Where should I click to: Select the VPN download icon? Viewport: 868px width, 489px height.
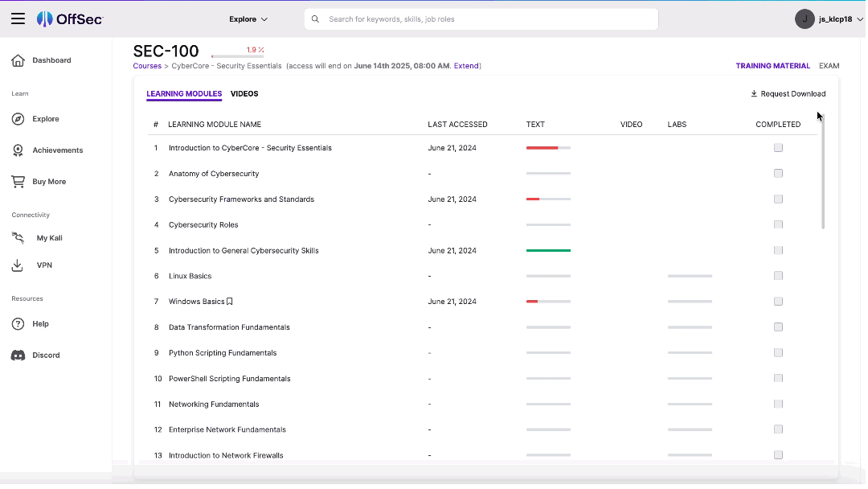(x=18, y=265)
